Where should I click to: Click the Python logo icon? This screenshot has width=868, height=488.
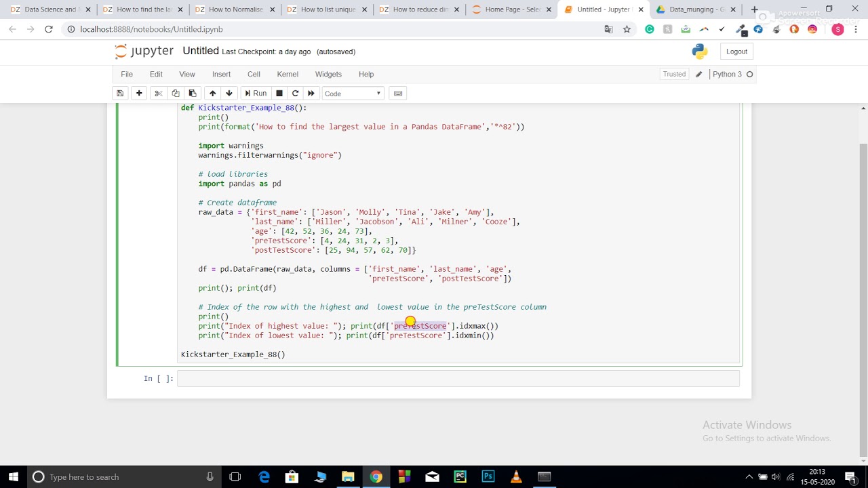click(x=699, y=52)
